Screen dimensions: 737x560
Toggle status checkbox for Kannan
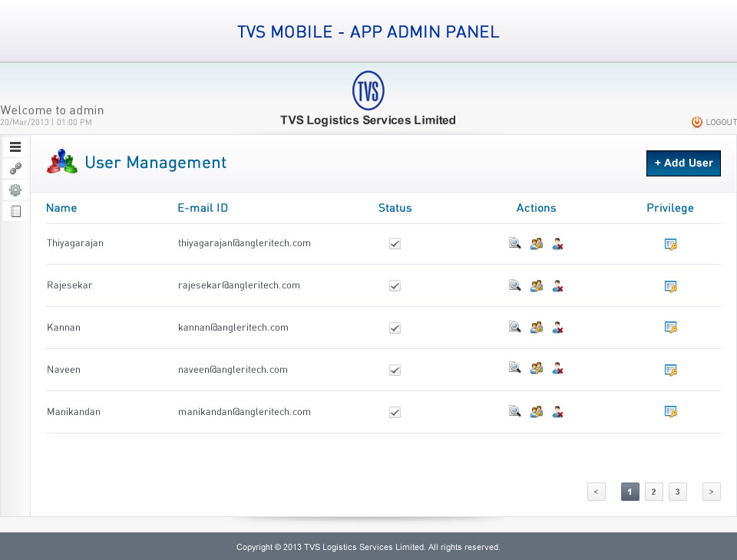[x=395, y=328]
